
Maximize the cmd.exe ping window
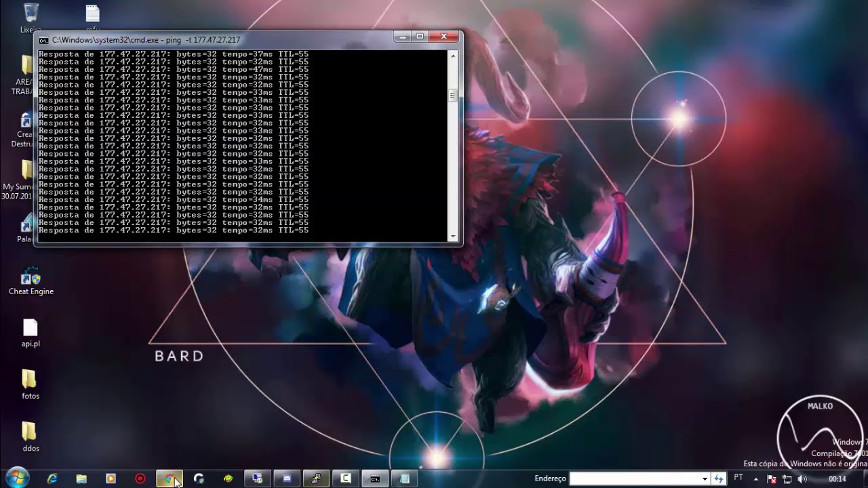point(420,37)
